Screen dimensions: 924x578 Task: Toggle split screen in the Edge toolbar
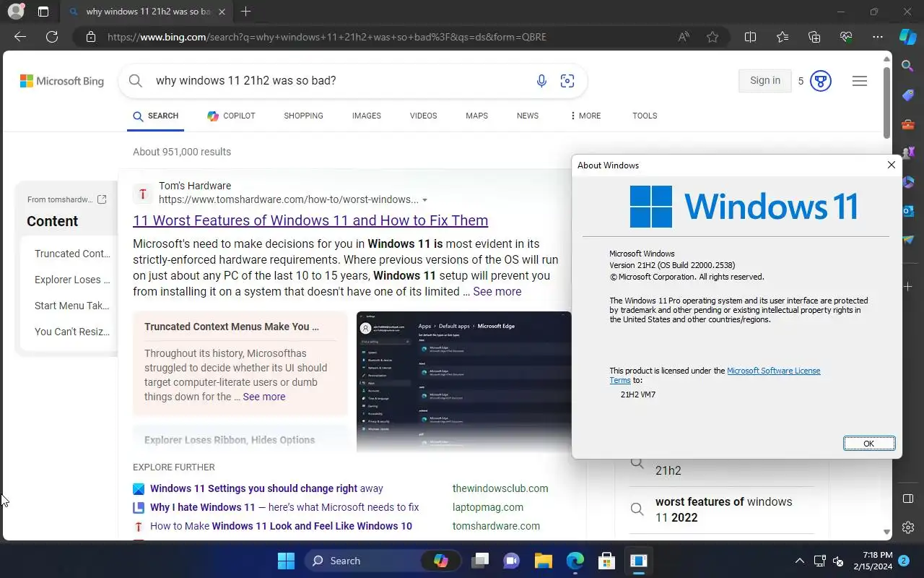[750, 37]
